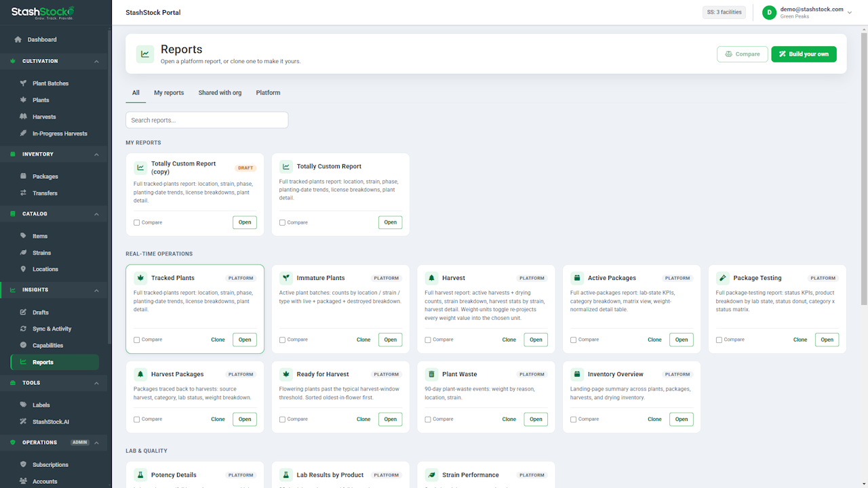The height and width of the screenshot is (488, 868).
Task: Check Compare on Plant Waste card
Action: coord(428,420)
